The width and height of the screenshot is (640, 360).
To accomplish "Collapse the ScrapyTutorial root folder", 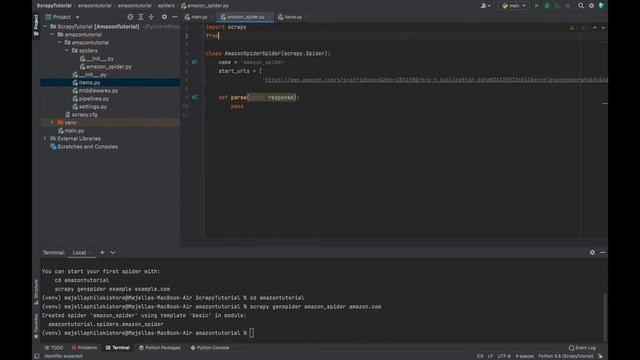I will (x=45, y=27).
